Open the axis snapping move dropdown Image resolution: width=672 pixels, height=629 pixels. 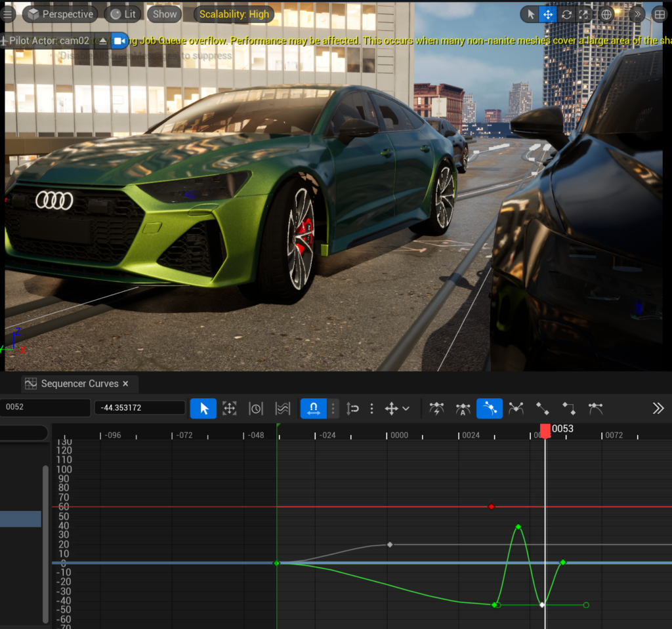tap(397, 409)
